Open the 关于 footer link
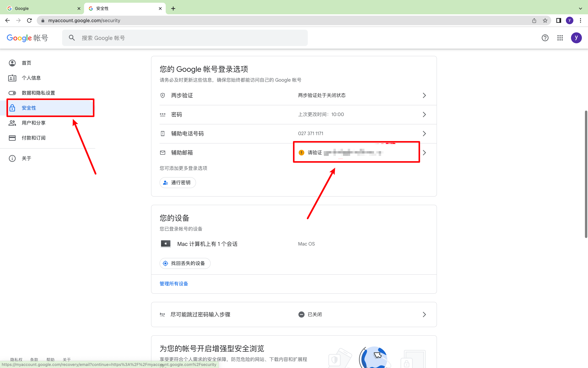This screenshot has width=588, height=368. [x=67, y=359]
